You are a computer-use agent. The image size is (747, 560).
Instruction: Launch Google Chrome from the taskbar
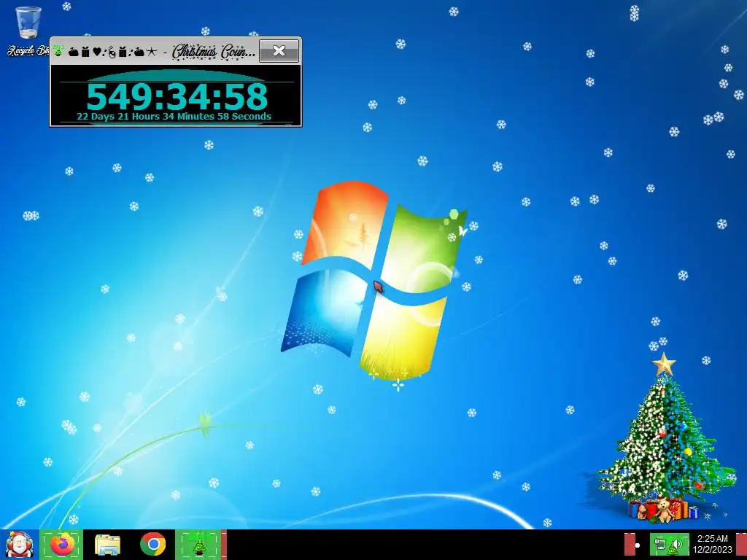153,544
